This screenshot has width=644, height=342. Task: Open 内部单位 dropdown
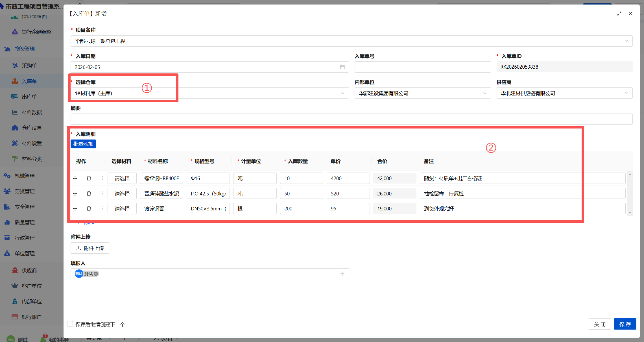pyautogui.click(x=484, y=93)
